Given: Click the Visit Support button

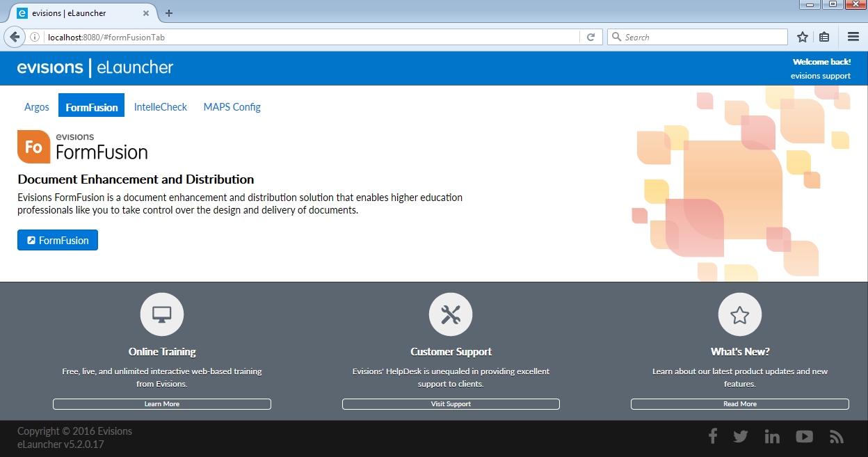Looking at the screenshot, I should click(x=451, y=403).
